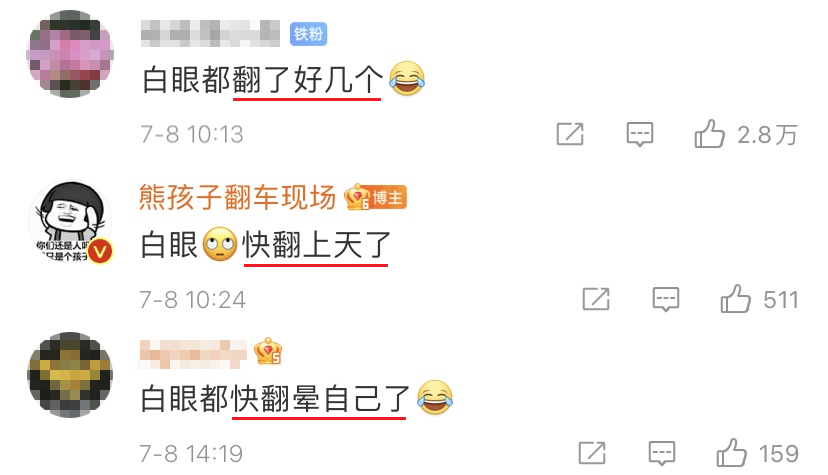The image size is (828, 475).
Task: Reply to the 7-8 14:19 comment
Action: [x=662, y=453]
